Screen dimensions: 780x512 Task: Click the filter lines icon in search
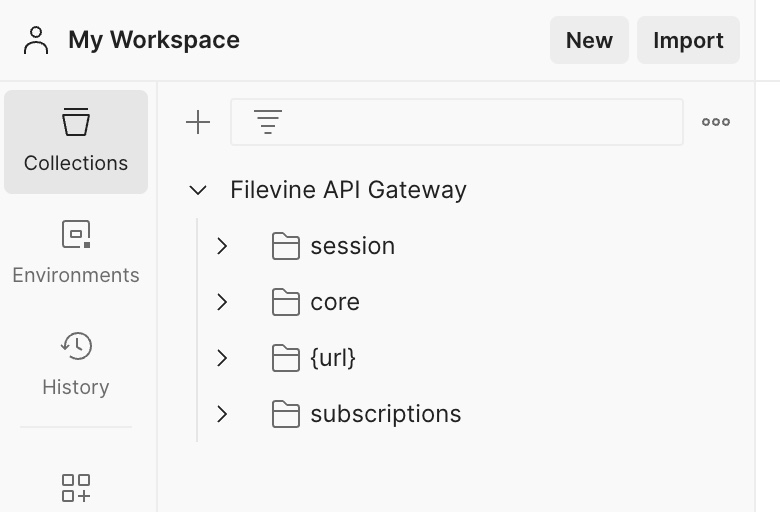[268, 122]
